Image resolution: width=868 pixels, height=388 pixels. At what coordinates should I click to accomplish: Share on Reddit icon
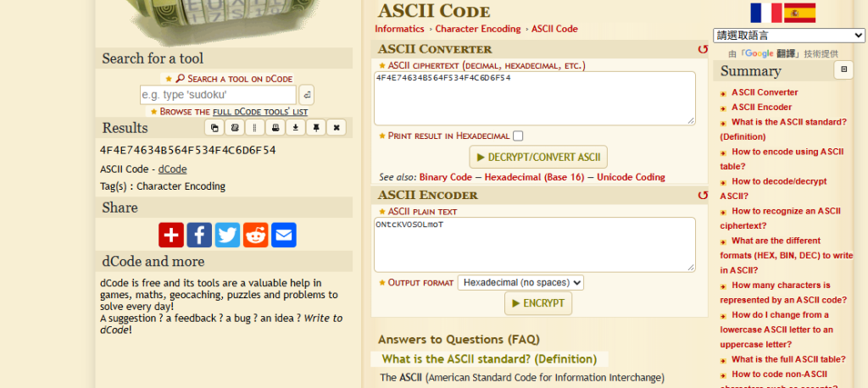(256, 235)
